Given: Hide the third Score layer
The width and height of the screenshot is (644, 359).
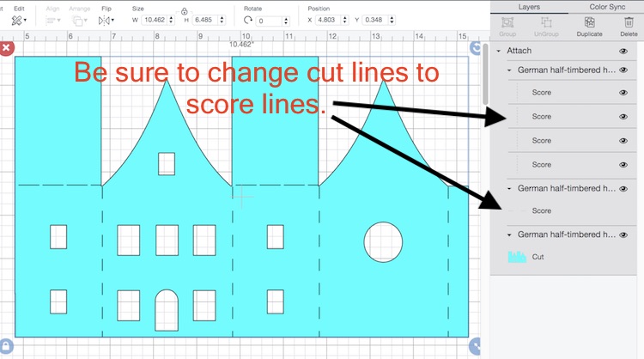Looking at the screenshot, I should pyautogui.click(x=623, y=141).
